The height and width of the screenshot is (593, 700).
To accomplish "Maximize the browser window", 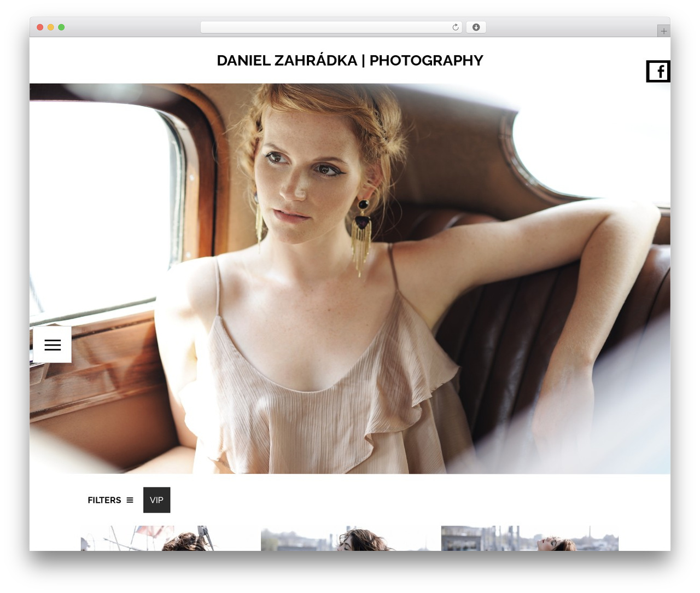I will [61, 27].
